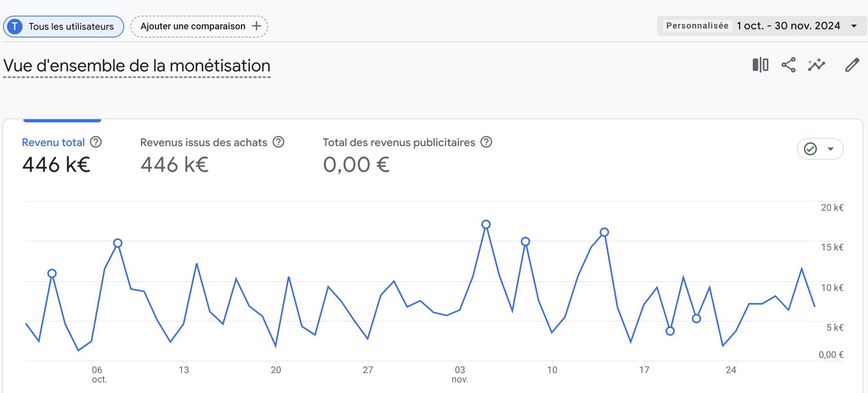Select the Revenu total metric tab
This screenshot has width=868, height=393.
click(61, 155)
